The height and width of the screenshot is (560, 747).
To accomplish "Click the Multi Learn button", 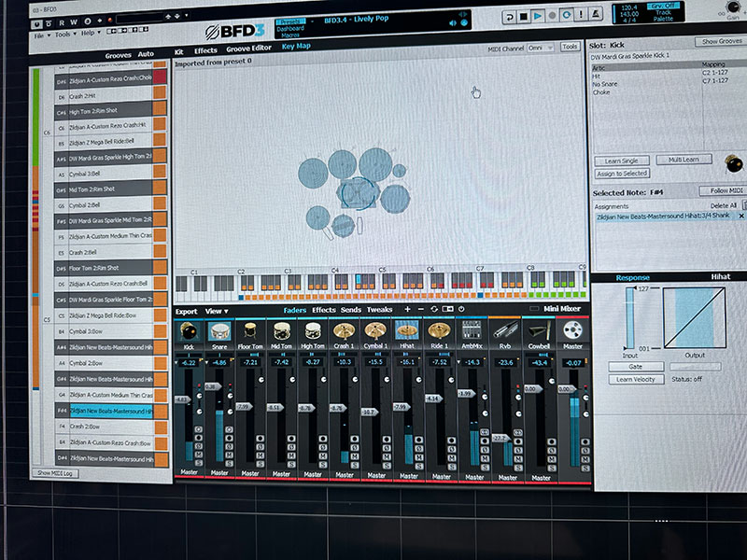I will pyautogui.click(x=684, y=160).
